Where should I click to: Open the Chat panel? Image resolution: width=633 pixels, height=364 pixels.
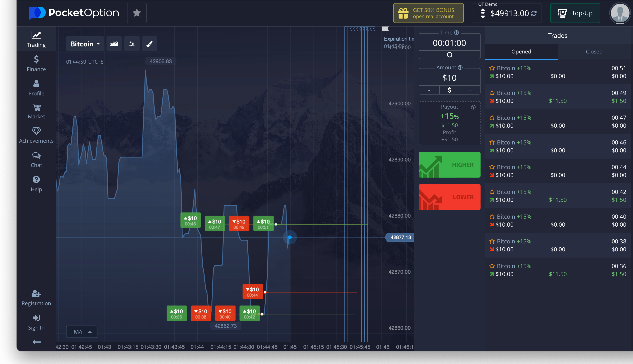pyautogui.click(x=36, y=160)
